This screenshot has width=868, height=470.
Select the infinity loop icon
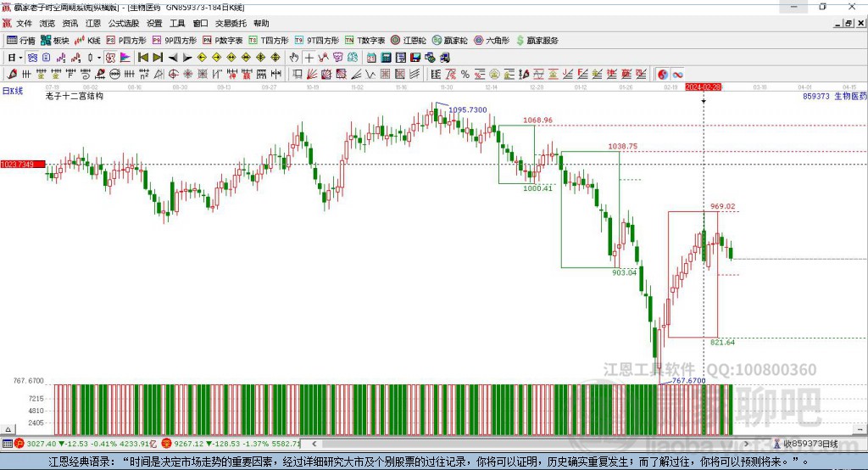(x=677, y=75)
